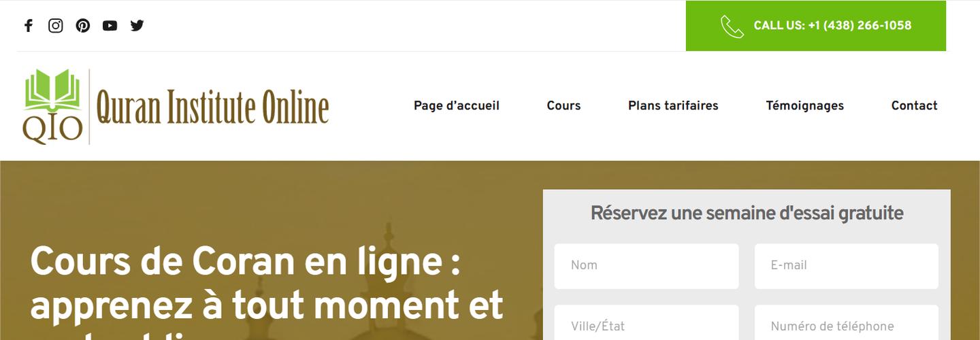Open the Facebook social icon
980x340 pixels.
[28, 26]
